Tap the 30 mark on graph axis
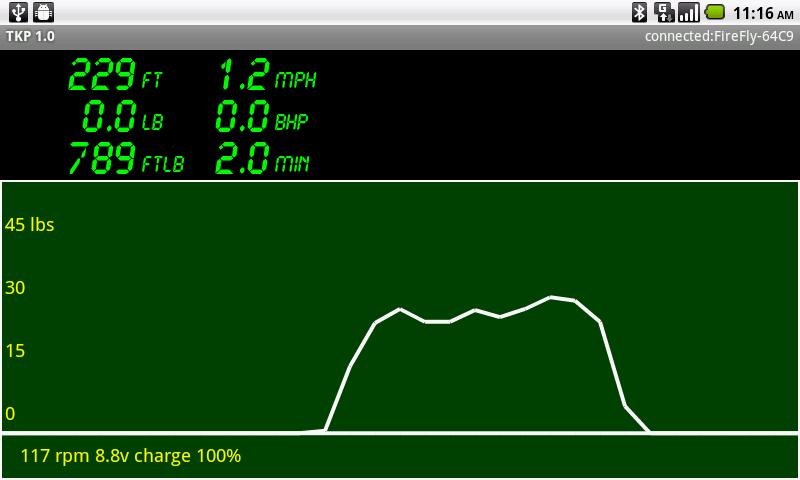Viewport: 800px width, 480px height. pos(15,288)
